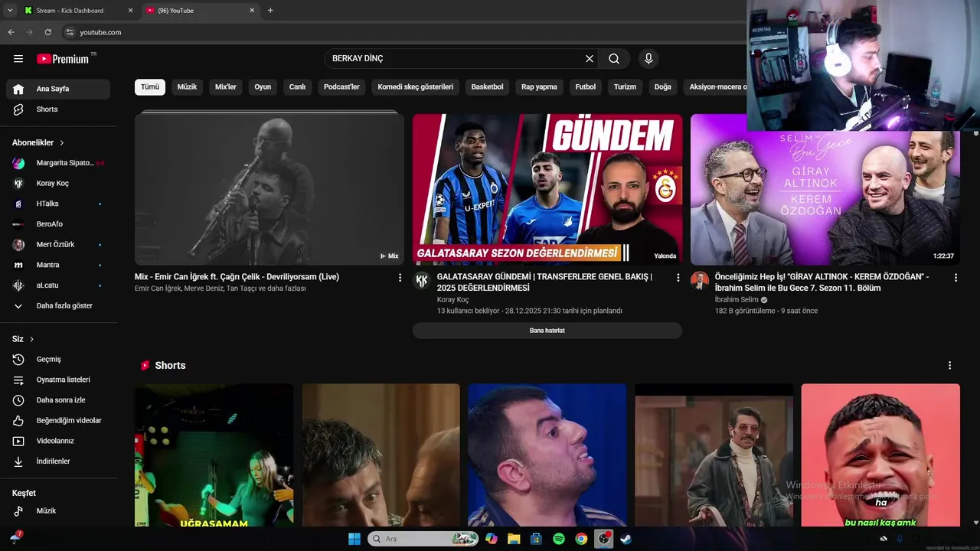The image size is (980, 551).
Task: Expand the Siz section chevron
Action: 32,339
